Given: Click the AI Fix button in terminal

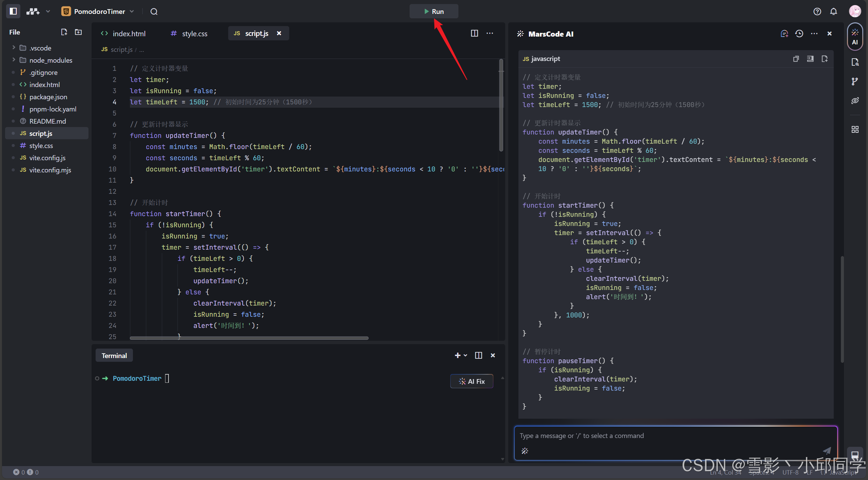Looking at the screenshot, I should 471,381.
